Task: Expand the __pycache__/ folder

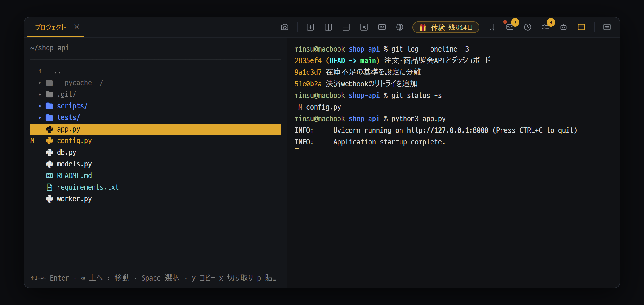Action: (40, 83)
